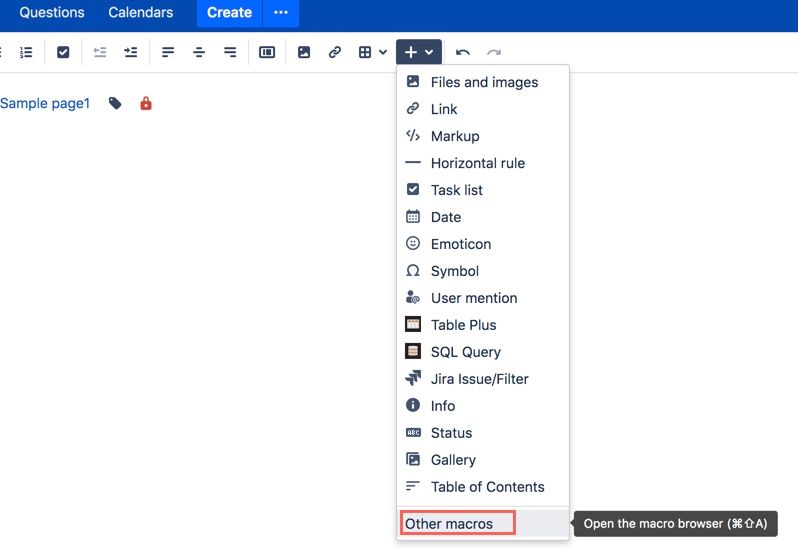Click the ellipsis button next to Create
Screen dimensions: 798x553
[x=281, y=12]
